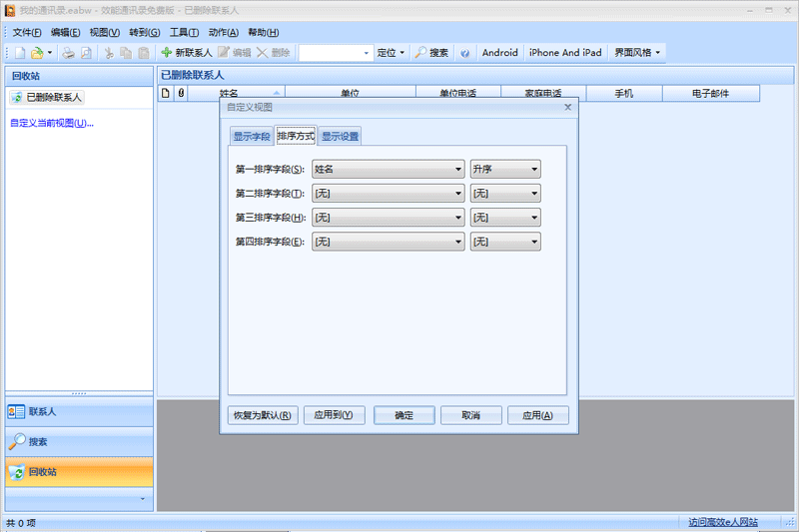Open the 第二排序字段 order dropdown
Screen dimensions: 799x532
point(505,194)
